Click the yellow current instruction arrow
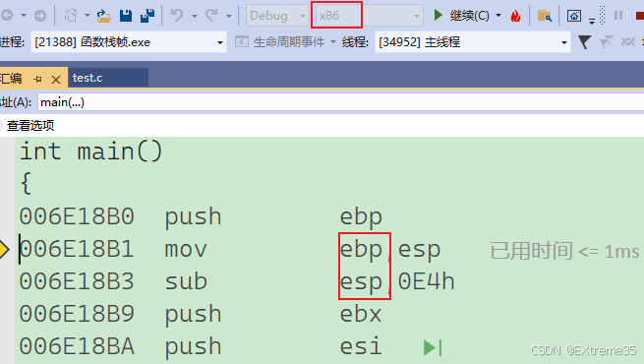The image size is (644, 364). point(5,249)
